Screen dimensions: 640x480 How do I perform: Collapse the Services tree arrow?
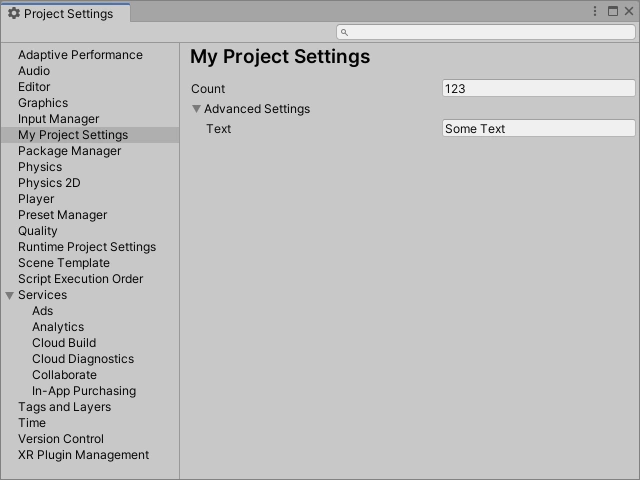10,295
